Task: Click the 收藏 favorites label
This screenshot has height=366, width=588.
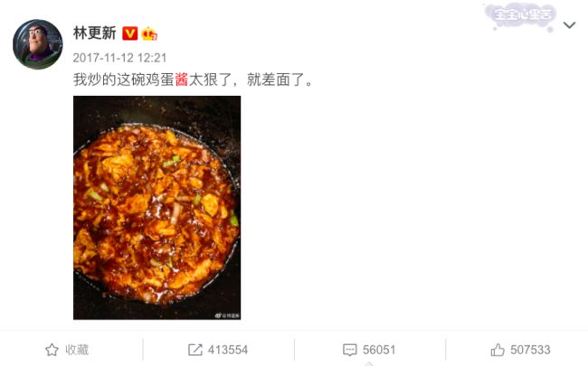Action: (x=77, y=350)
